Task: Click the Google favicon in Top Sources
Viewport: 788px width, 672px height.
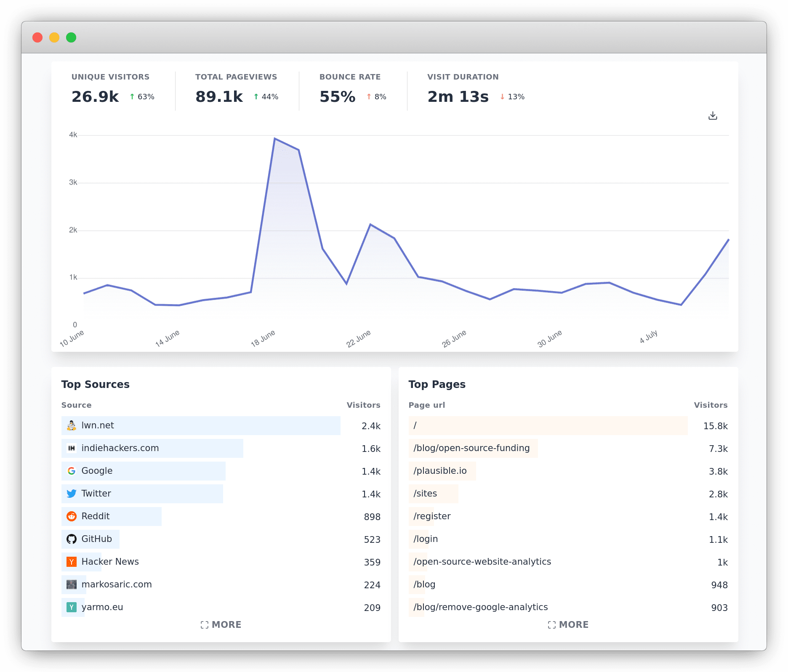Action: point(72,471)
